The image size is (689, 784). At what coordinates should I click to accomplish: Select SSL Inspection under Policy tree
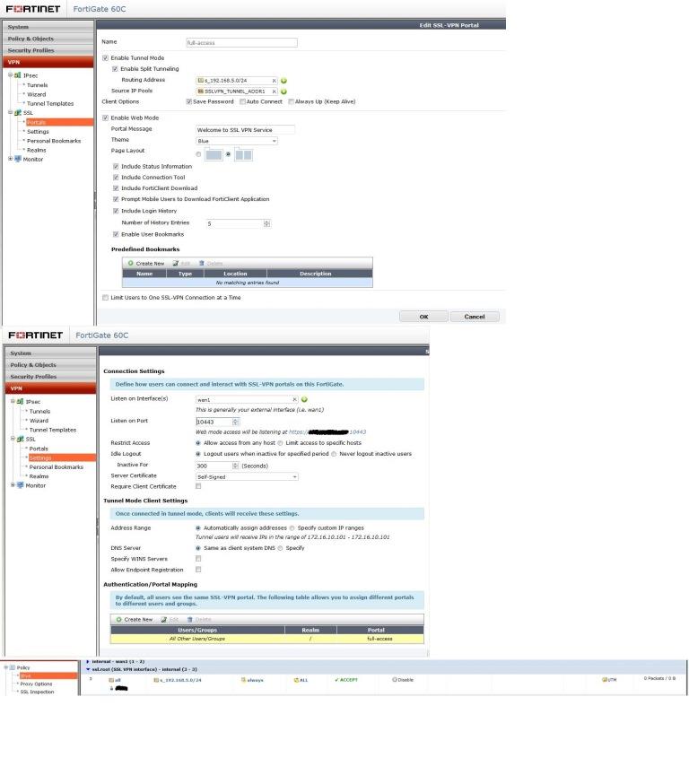click(37, 692)
